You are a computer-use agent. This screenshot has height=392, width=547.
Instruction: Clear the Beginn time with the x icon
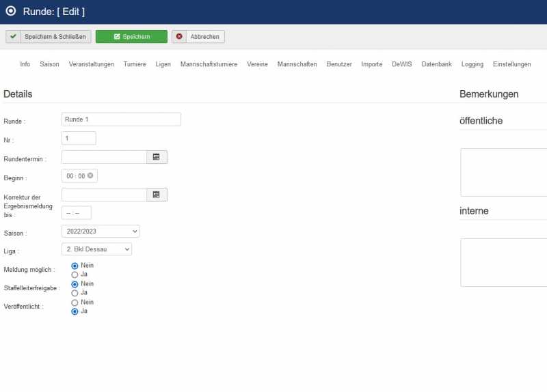coord(90,176)
